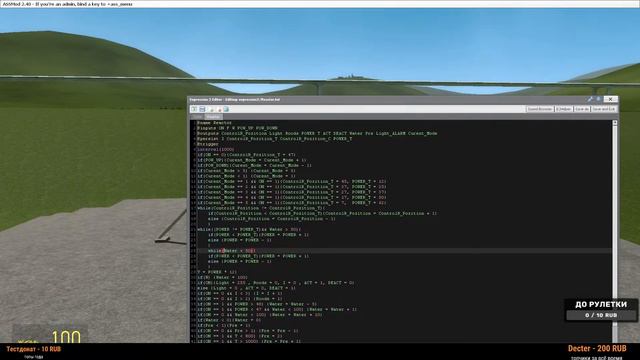Open the E2Helper
This screenshot has height=360, width=640.
[x=564, y=109]
